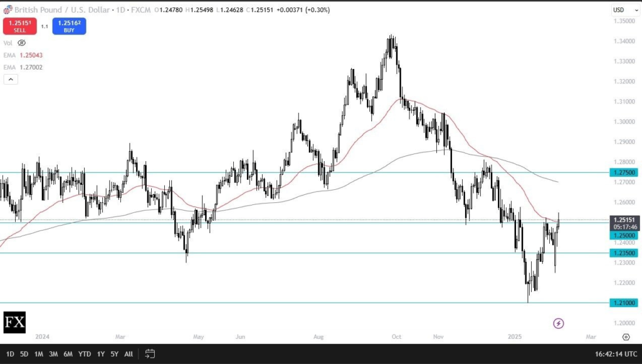This screenshot has width=642, height=364.
Task: Click the FX logo
Action: tap(14, 323)
